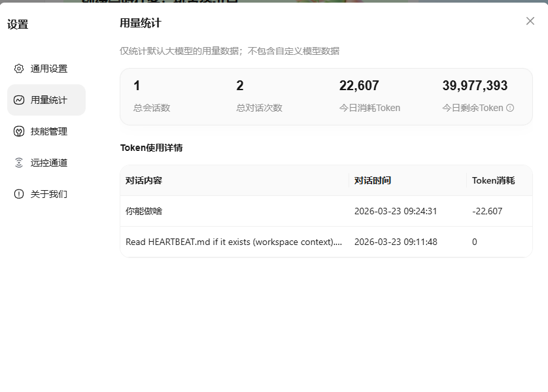Select the 用量统计 text label in sidebar
The width and height of the screenshot is (548, 392).
tap(49, 100)
